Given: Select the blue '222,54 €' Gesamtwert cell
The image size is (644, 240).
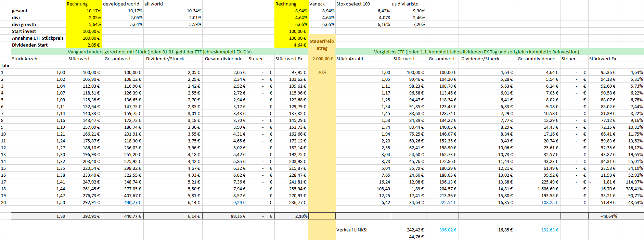Looking at the screenshot, I should [x=442, y=202].
